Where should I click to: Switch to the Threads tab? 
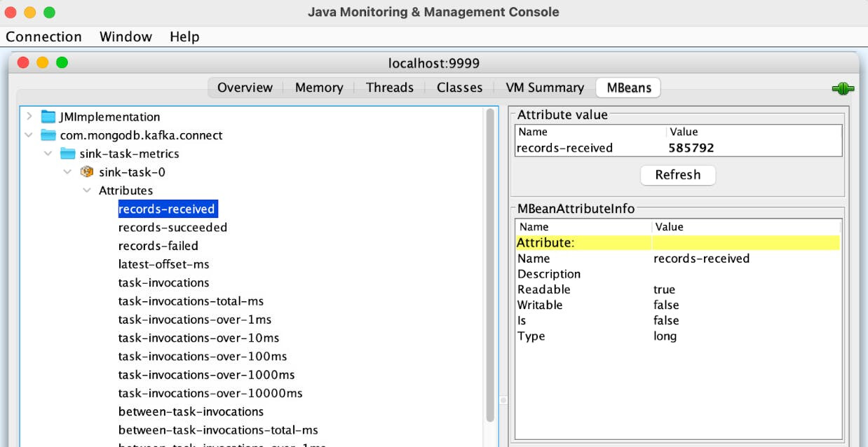pyautogui.click(x=390, y=88)
